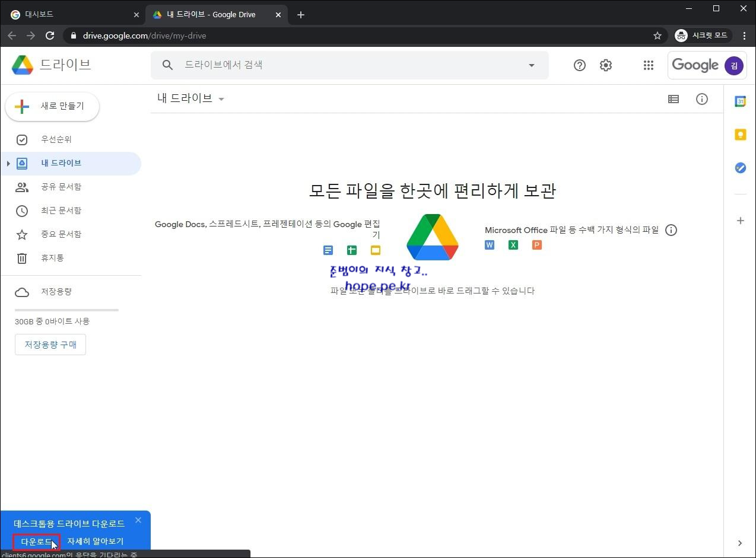Click the site lock icon in address bar
Image resolution: width=756 pixels, height=558 pixels.
(x=74, y=36)
